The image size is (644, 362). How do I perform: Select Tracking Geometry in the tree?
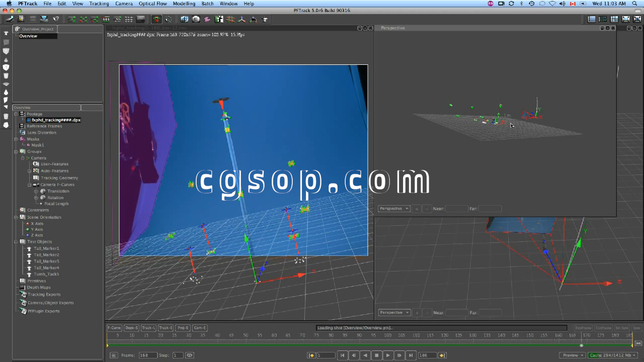(59, 178)
